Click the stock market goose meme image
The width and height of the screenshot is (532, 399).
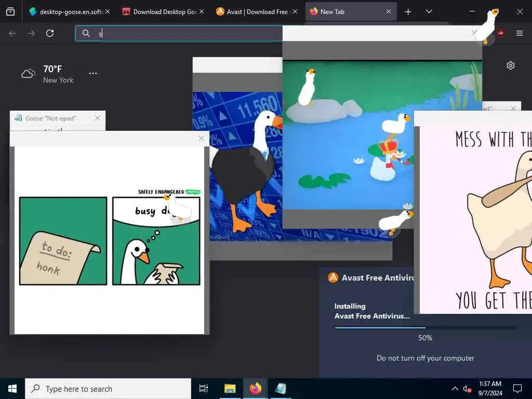[x=246, y=166]
